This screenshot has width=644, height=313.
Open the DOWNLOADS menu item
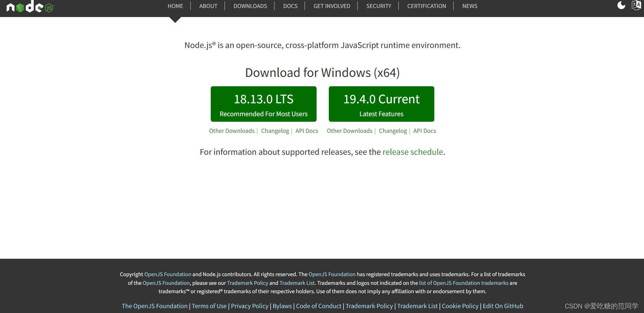[250, 6]
